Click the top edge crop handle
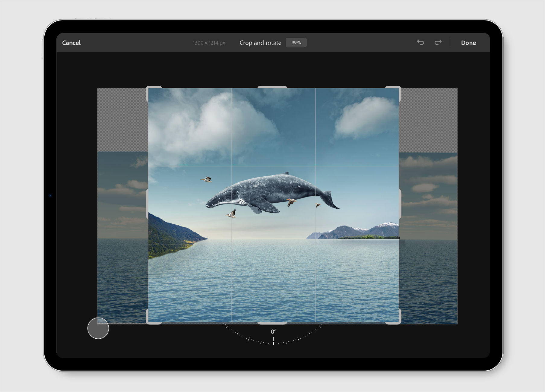 click(x=273, y=87)
